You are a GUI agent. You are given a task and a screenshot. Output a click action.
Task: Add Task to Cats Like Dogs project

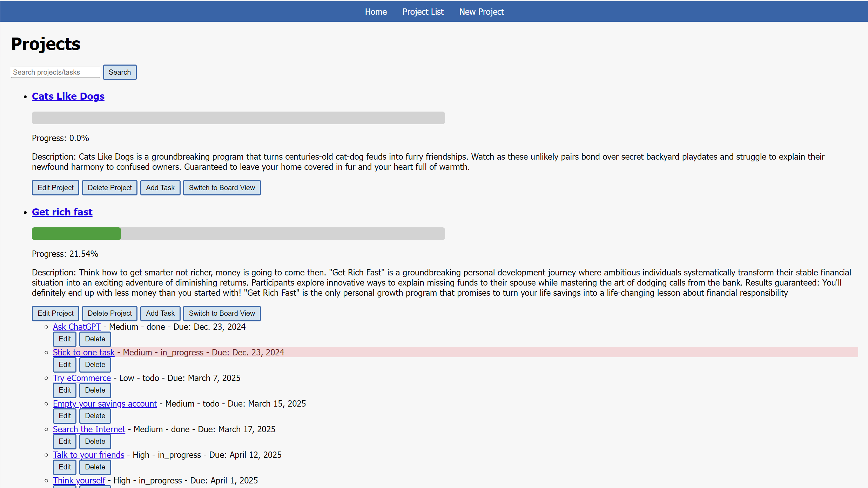160,188
